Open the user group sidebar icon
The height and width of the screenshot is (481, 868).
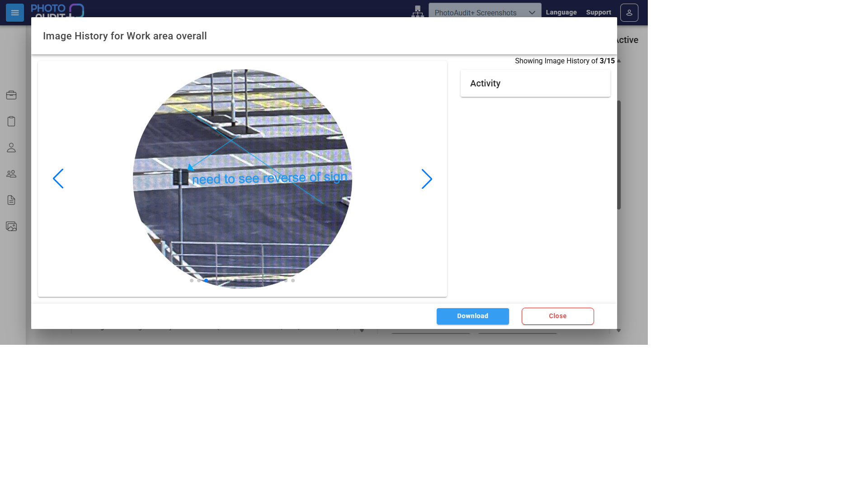[11, 174]
